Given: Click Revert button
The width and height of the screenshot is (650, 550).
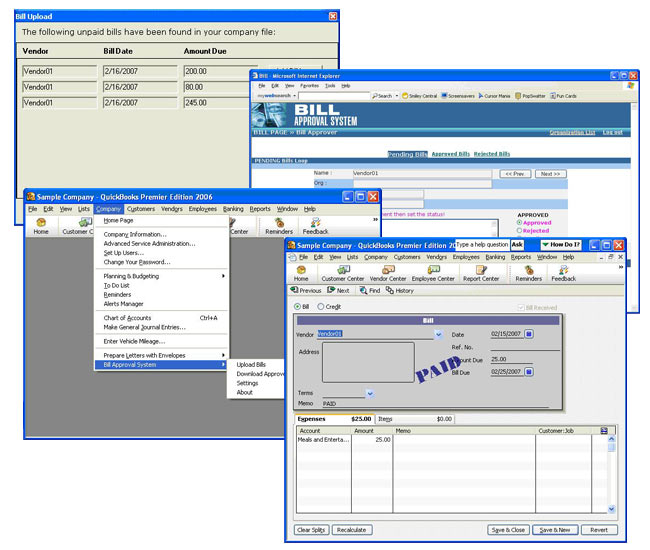Looking at the screenshot, I should (x=599, y=530).
